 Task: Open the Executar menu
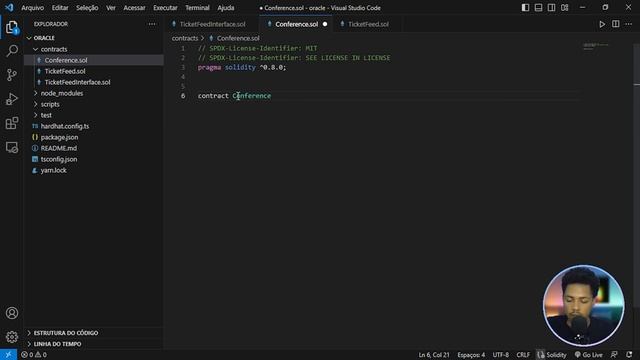coord(165,8)
